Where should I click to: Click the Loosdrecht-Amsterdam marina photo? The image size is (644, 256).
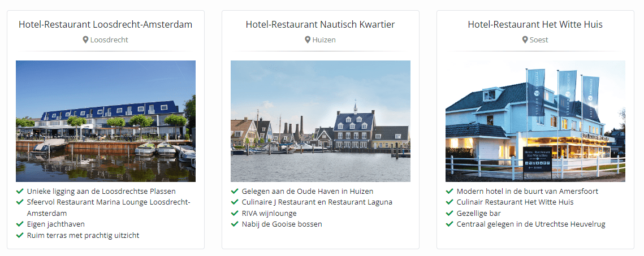tap(106, 121)
